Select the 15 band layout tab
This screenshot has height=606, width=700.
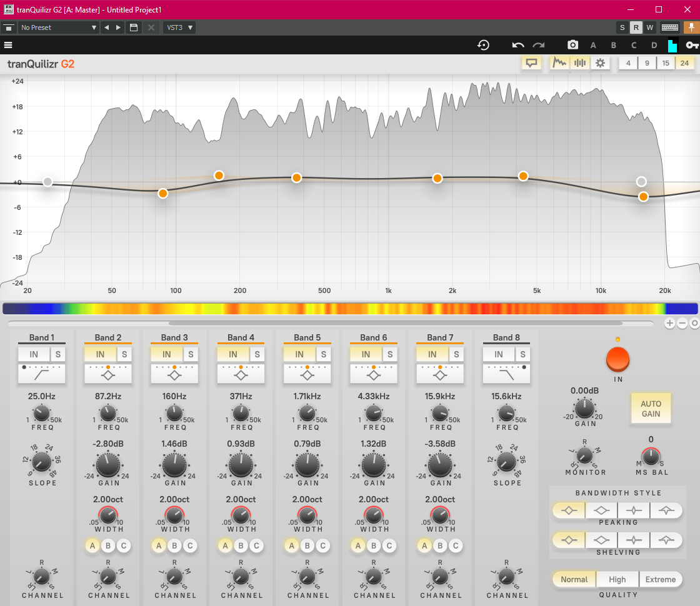click(x=666, y=63)
